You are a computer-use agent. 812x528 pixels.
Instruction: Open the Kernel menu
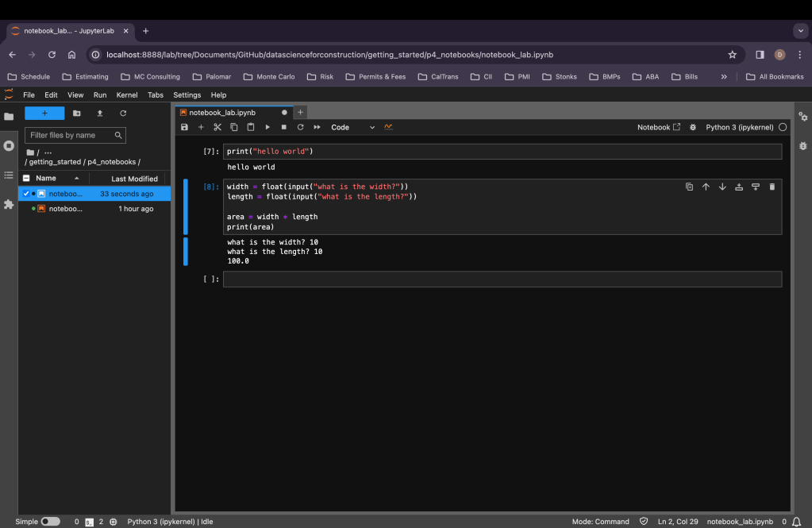(x=126, y=94)
